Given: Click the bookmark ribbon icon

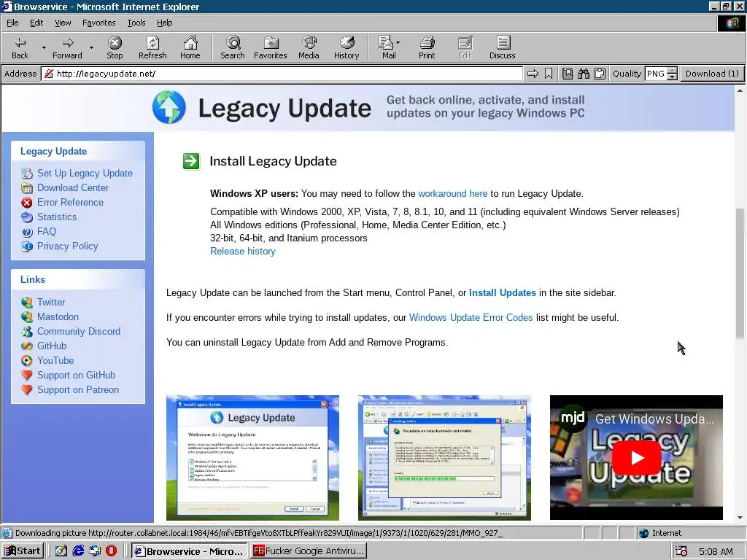Looking at the screenshot, I should pos(549,74).
